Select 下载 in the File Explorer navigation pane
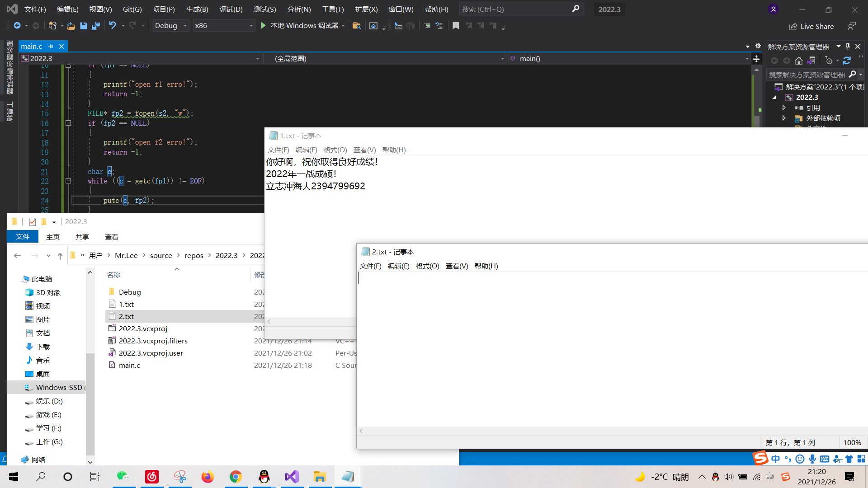The image size is (868, 488). [43, 347]
